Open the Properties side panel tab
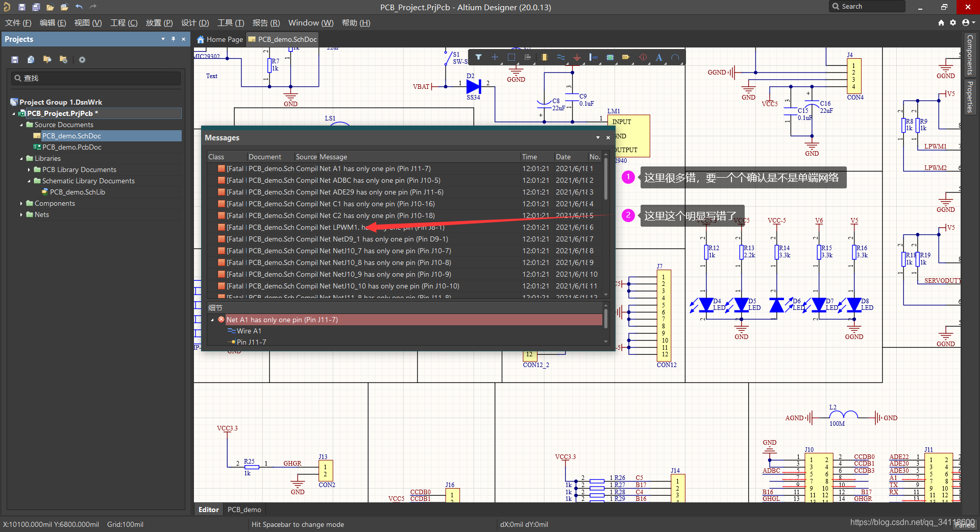Viewport: 980px width, 532px height. point(969,96)
